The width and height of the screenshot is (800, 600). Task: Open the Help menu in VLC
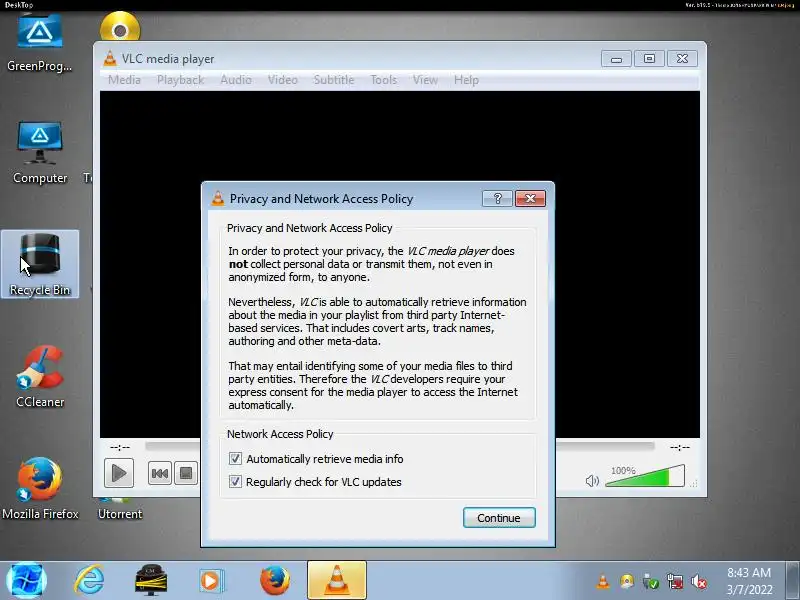[466, 80]
